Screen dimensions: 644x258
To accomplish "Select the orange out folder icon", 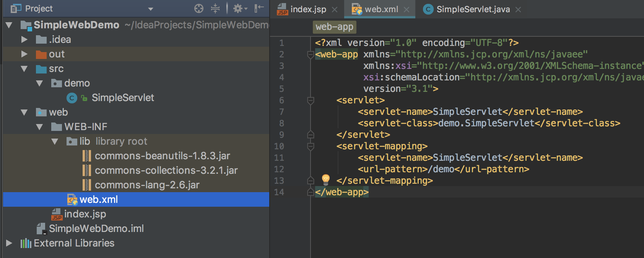I will pos(41,54).
